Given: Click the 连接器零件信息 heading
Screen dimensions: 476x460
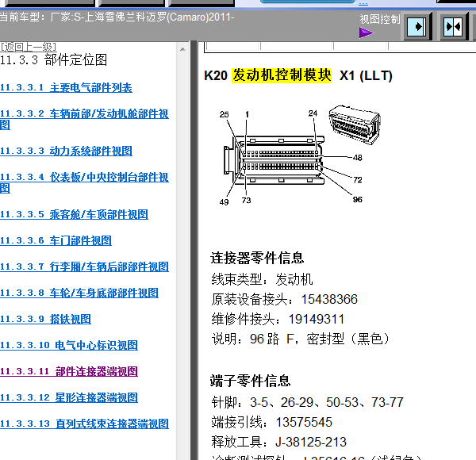Looking at the screenshot, I should (257, 258).
